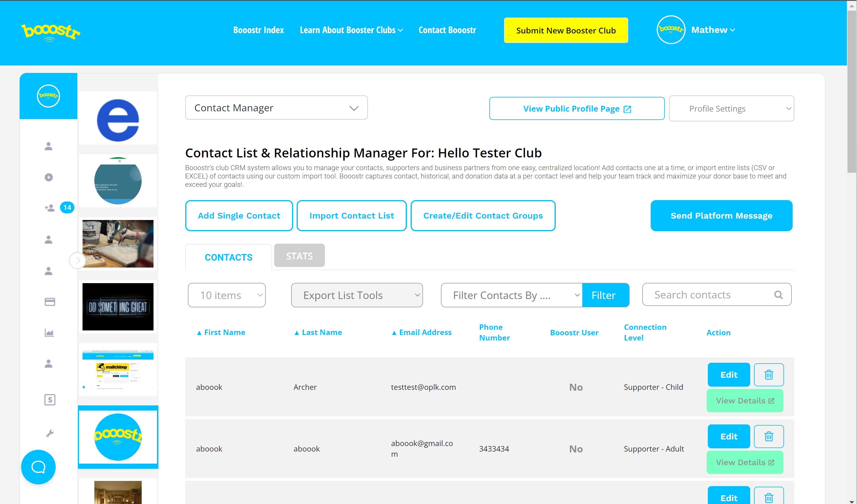Screen dimensions: 857x504
Task: Switch to the STATS tab
Action: (299, 255)
